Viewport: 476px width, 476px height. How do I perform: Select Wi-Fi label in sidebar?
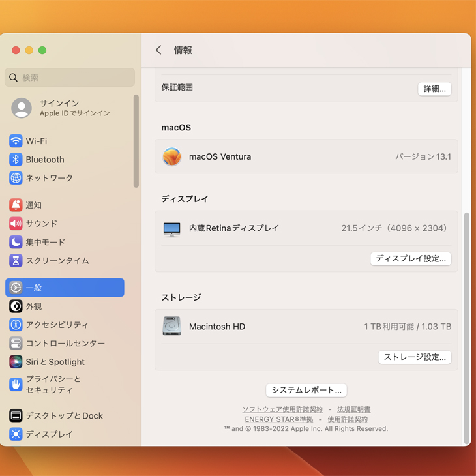(x=37, y=141)
